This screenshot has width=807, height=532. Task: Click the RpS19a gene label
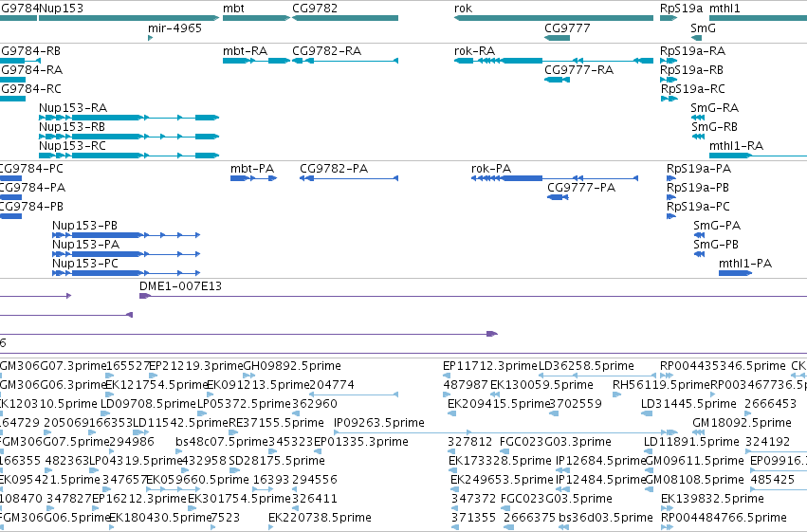(682, 9)
